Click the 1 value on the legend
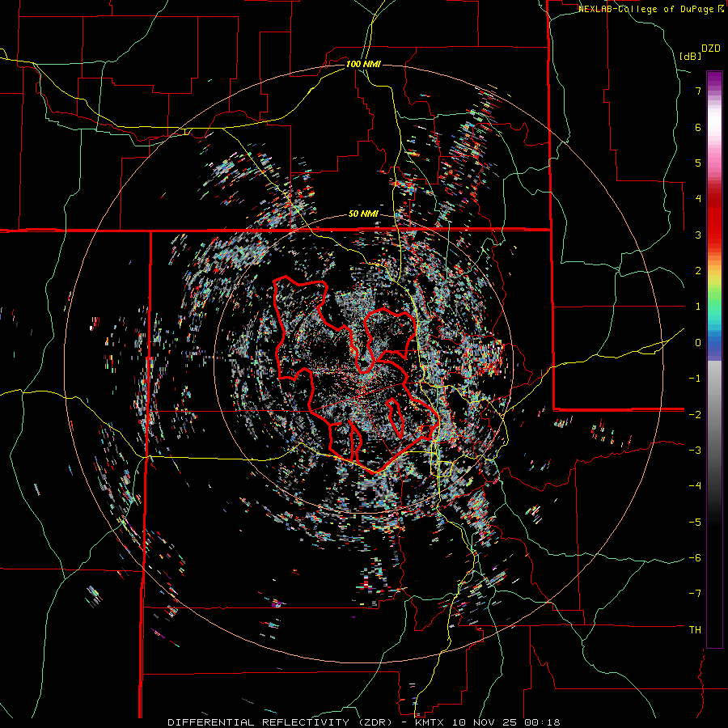Viewport: 728px width, 728px height. [x=698, y=307]
